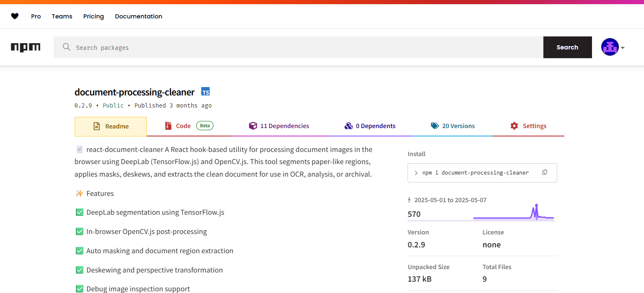Click the Debug image inspection green checkmark
This screenshot has width=644, height=293.
tap(79, 289)
